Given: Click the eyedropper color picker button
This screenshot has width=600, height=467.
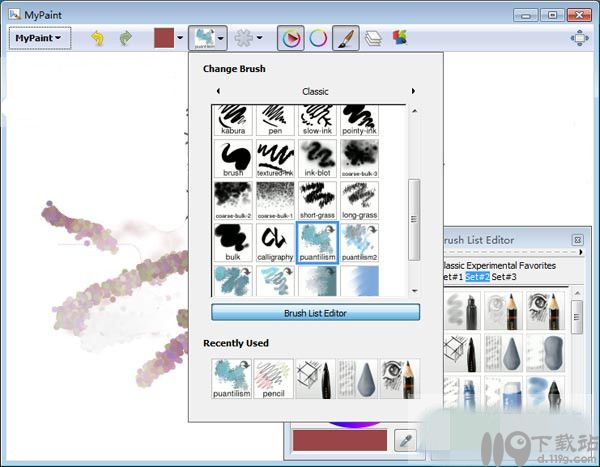Looking at the screenshot, I should (405, 441).
